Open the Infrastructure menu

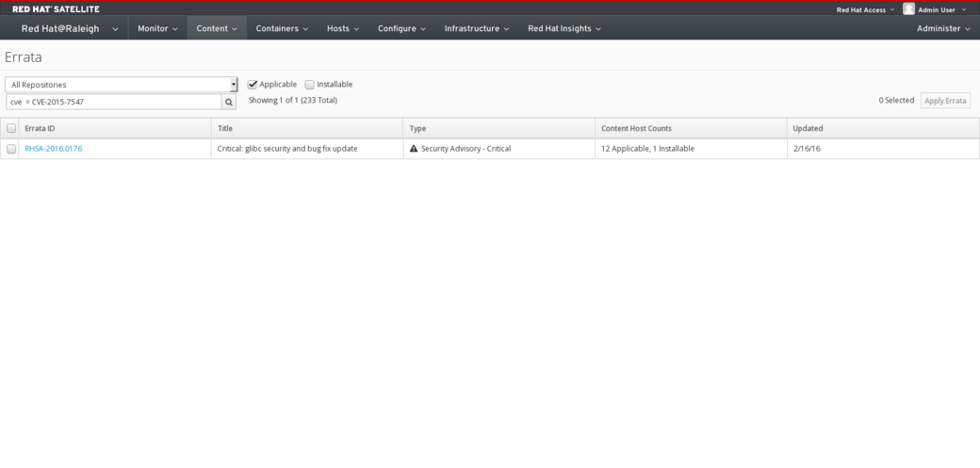(x=476, y=29)
